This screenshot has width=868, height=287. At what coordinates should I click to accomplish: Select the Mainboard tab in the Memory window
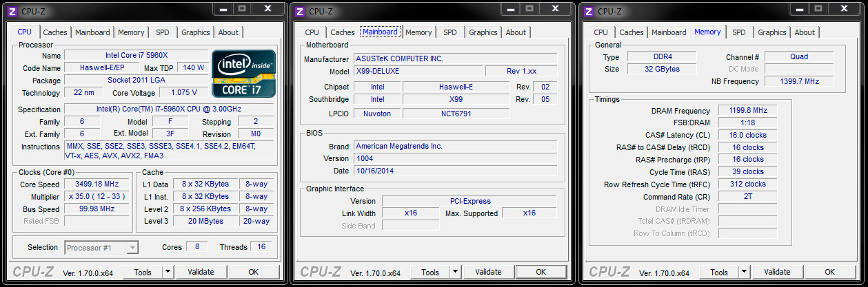pyautogui.click(x=669, y=32)
